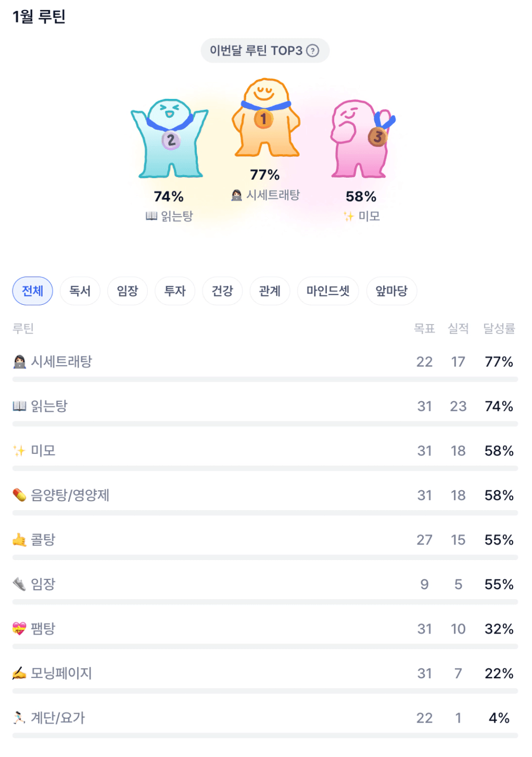This screenshot has width=532, height=757.
Task: Open the 시세트래탕 routine row
Action: (61, 362)
